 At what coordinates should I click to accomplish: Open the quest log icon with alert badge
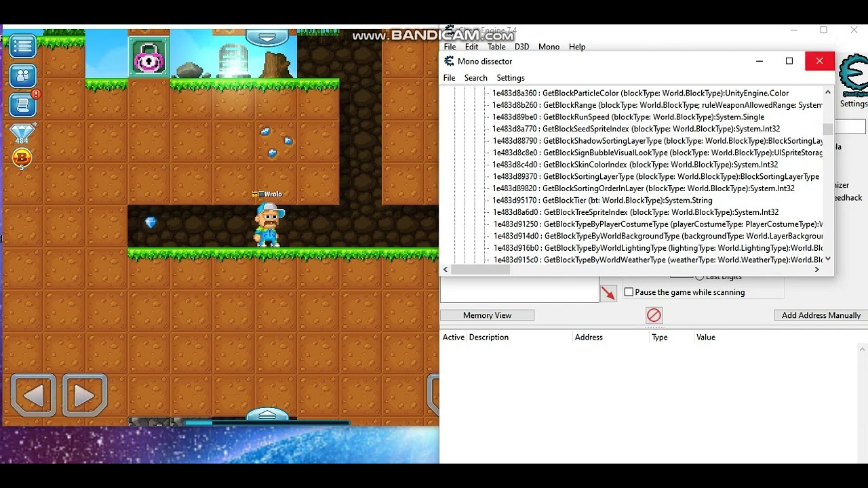[x=24, y=104]
